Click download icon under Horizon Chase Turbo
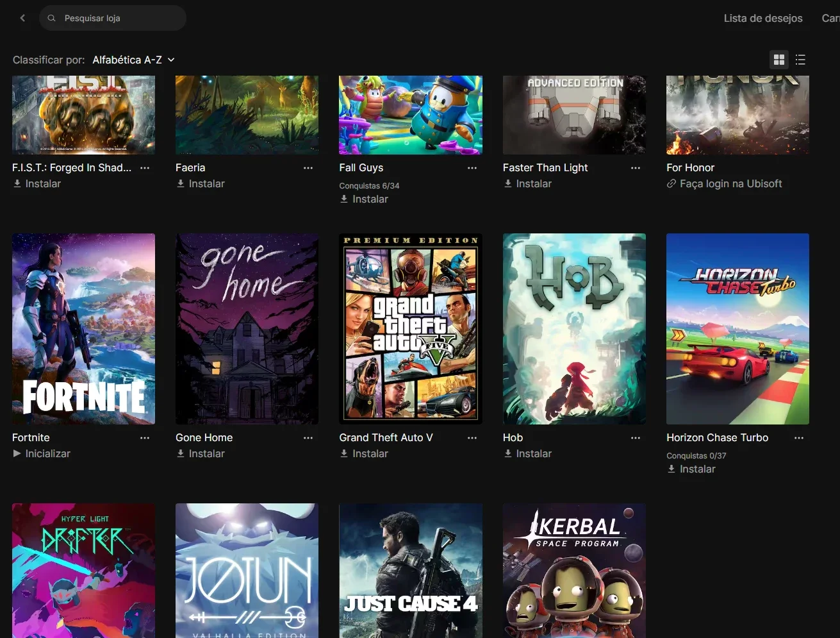840x638 pixels. (671, 469)
